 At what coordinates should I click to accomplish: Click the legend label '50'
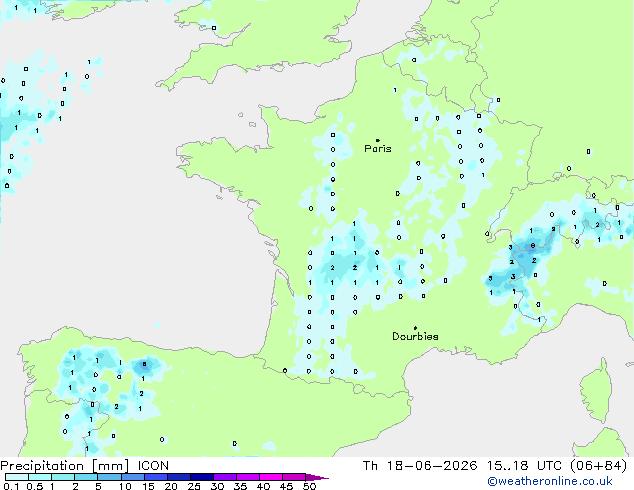[309, 486]
